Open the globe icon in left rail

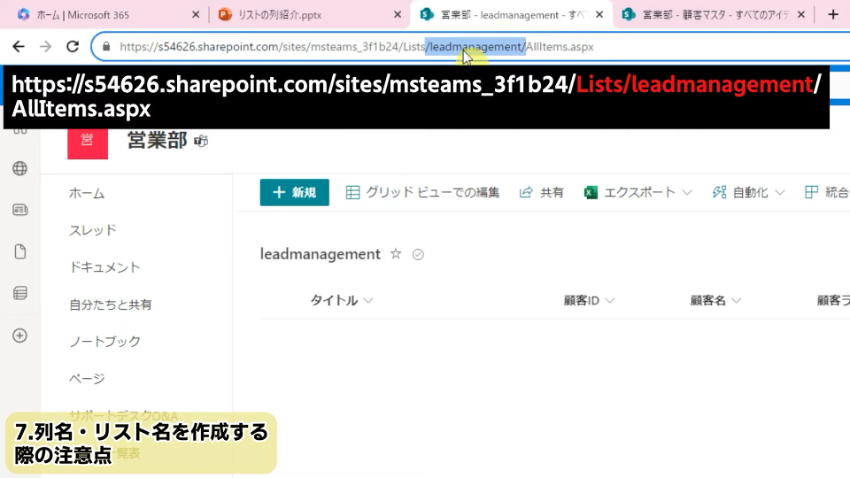pyautogui.click(x=19, y=168)
